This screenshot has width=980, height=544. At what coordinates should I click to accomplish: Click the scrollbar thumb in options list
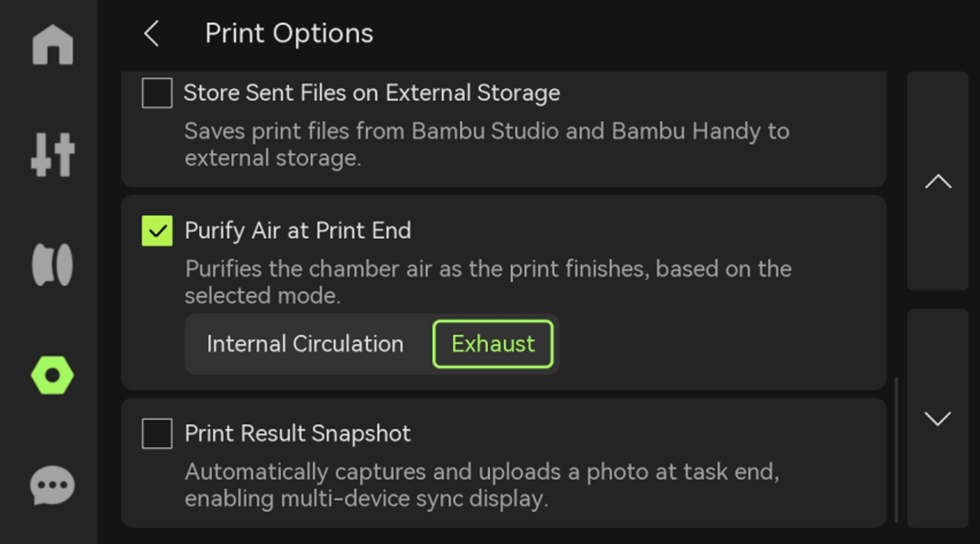click(x=897, y=449)
